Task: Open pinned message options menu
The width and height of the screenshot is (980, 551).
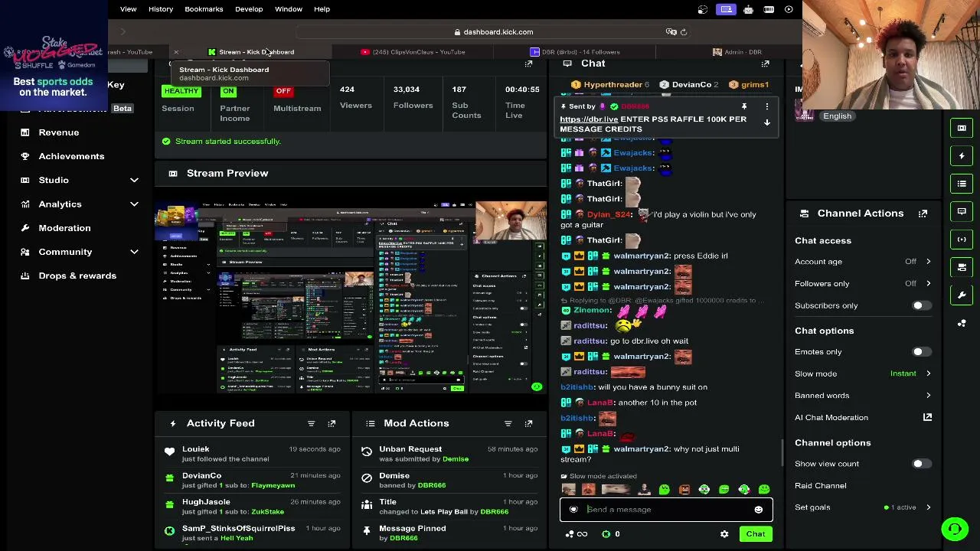Action: coord(766,106)
